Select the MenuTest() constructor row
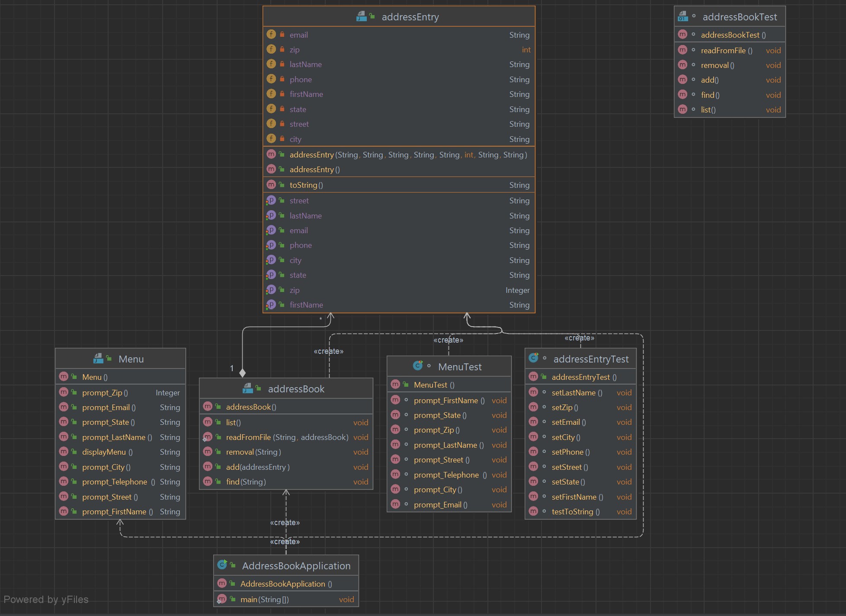846x616 pixels. tap(449, 385)
